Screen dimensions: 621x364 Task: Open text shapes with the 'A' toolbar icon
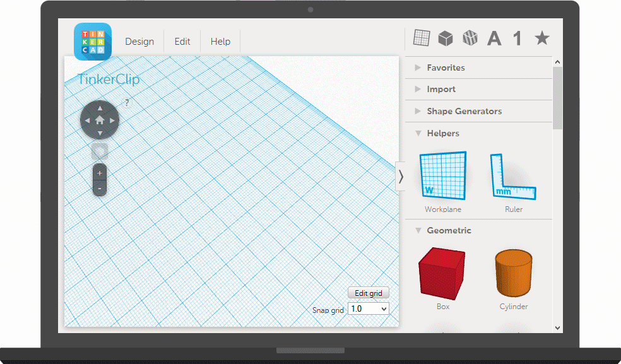[494, 38]
